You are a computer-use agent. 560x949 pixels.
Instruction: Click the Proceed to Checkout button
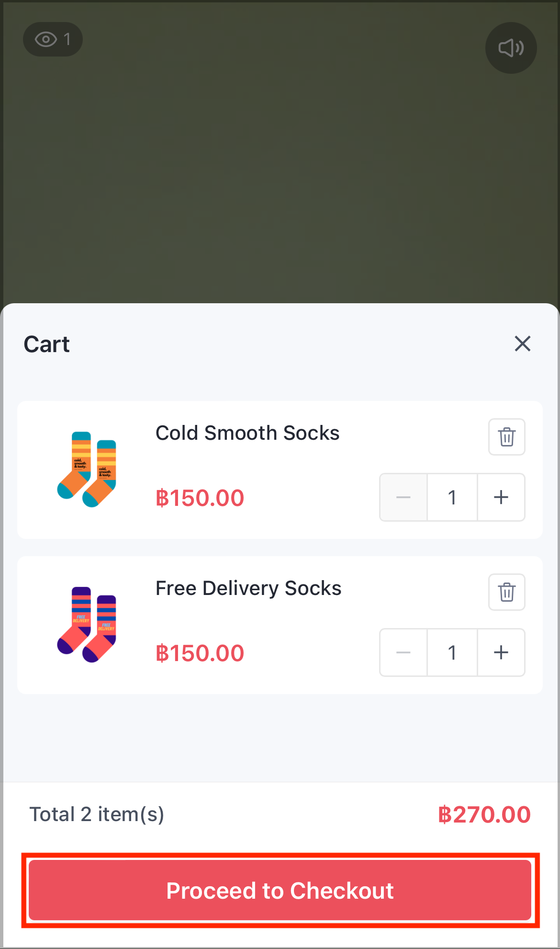[x=280, y=890]
